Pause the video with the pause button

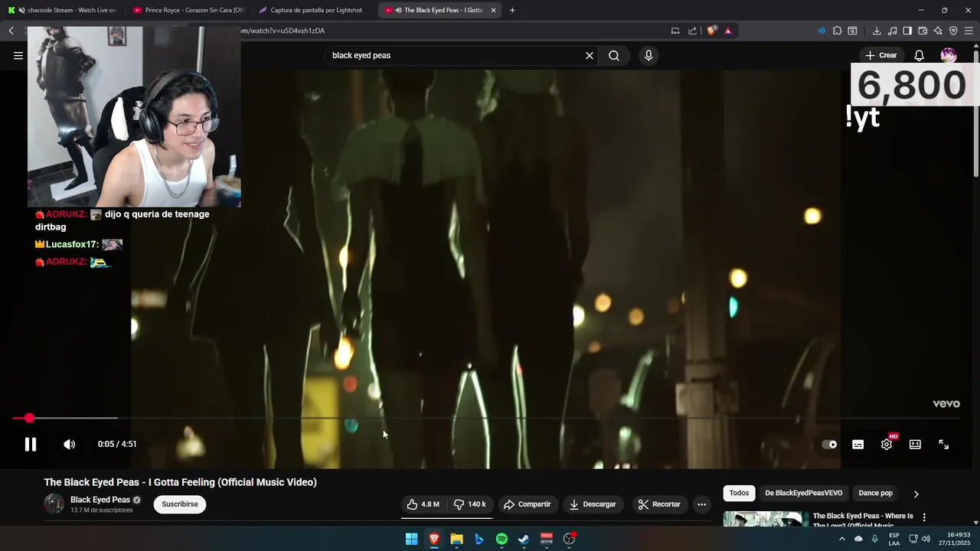click(31, 444)
